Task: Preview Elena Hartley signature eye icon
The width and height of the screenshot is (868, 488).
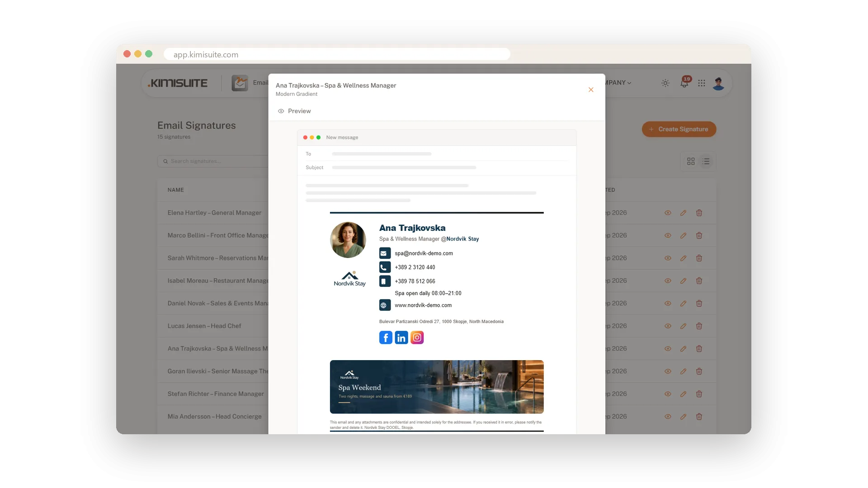Action: pos(668,213)
